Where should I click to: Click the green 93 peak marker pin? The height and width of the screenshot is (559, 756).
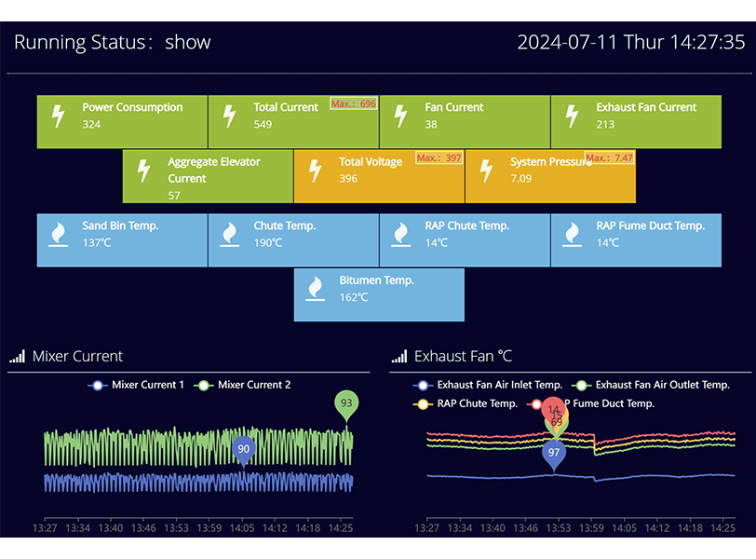tap(346, 404)
